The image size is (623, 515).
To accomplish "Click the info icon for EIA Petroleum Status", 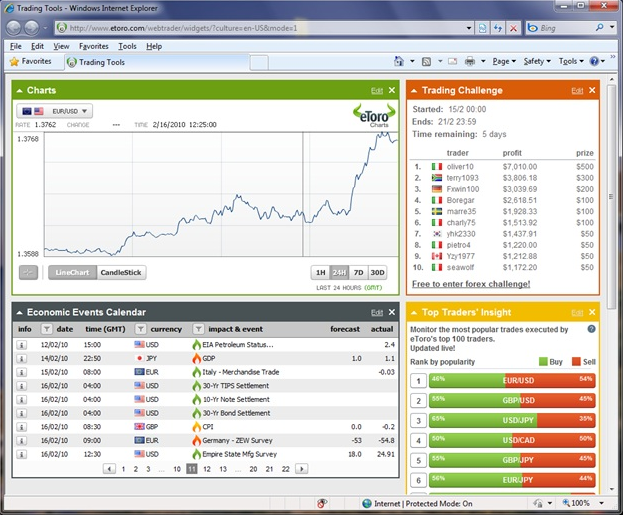I will pyautogui.click(x=22, y=345).
